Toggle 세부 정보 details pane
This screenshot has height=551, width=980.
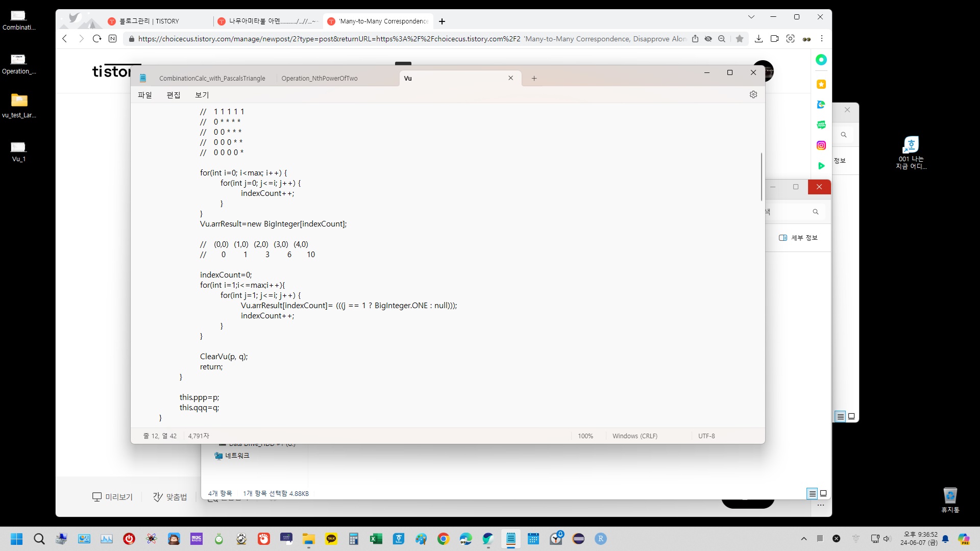pyautogui.click(x=798, y=238)
